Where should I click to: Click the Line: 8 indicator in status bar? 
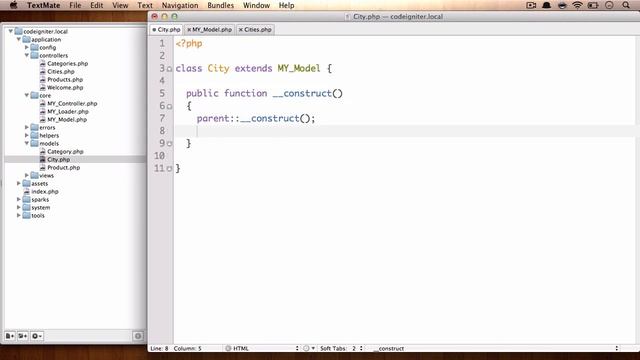pyautogui.click(x=159, y=348)
